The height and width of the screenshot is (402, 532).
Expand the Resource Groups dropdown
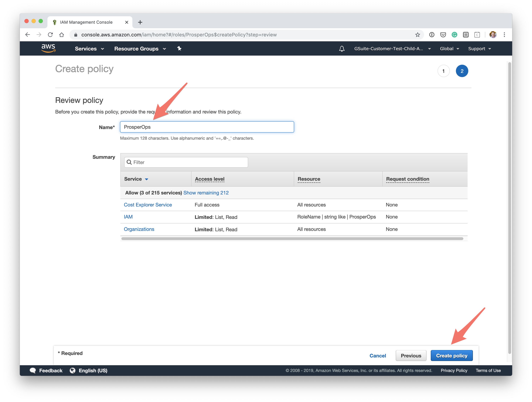click(x=140, y=49)
